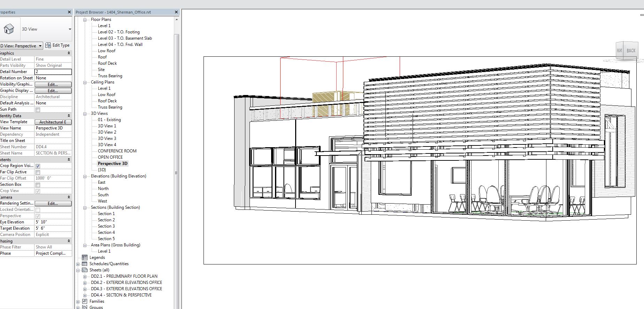This screenshot has height=309, width=644.
Task: Select Section 4 in the browser
Action: [106, 232]
